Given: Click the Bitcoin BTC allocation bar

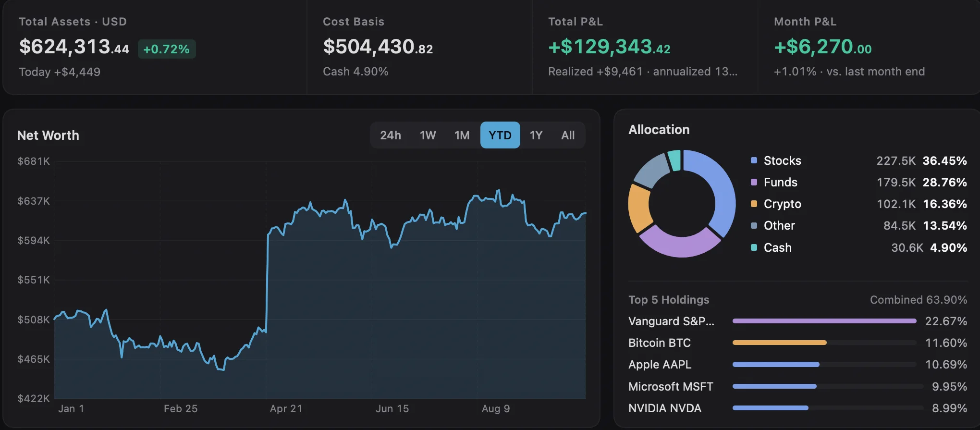Looking at the screenshot, I should (824, 343).
